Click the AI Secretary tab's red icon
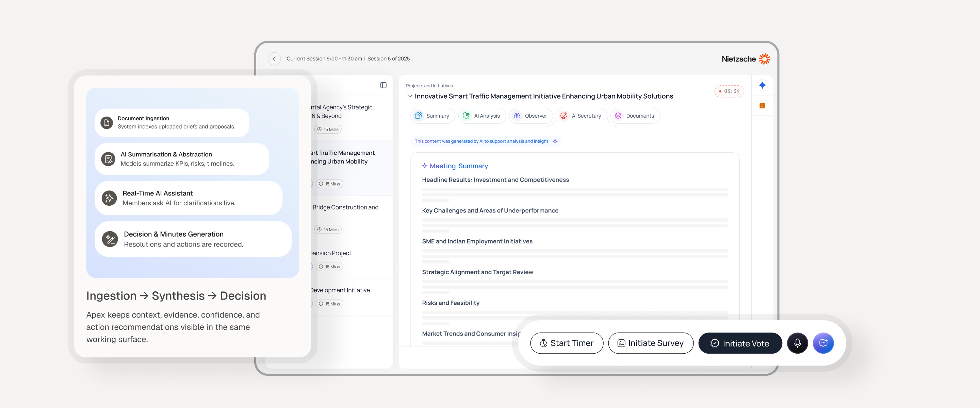The image size is (980, 408). 564,116
